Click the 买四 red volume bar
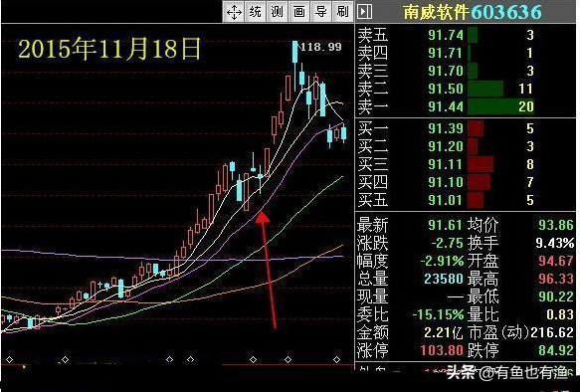The height and width of the screenshot is (392, 580). 479,182
